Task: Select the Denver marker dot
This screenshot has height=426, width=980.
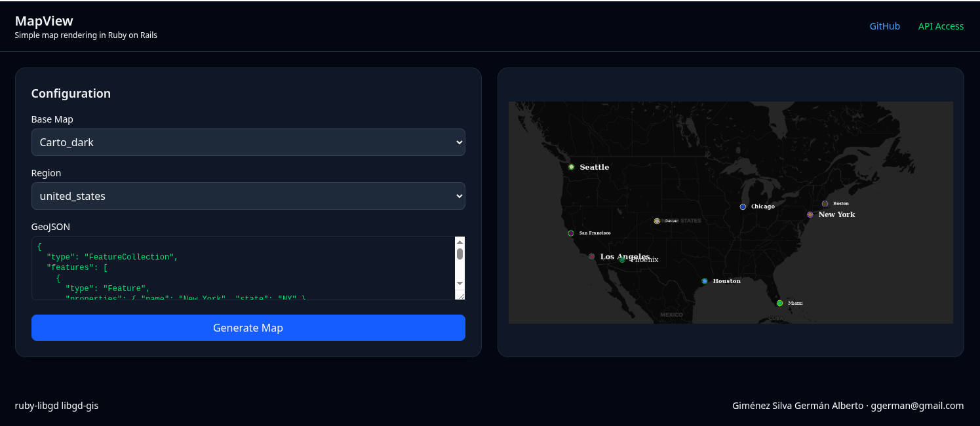Action: coord(657,221)
